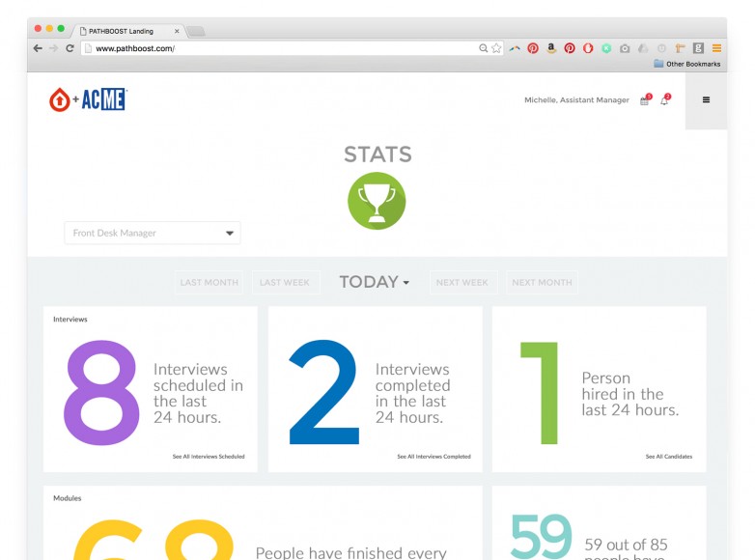Reload the page with refresh icon

tap(70, 48)
